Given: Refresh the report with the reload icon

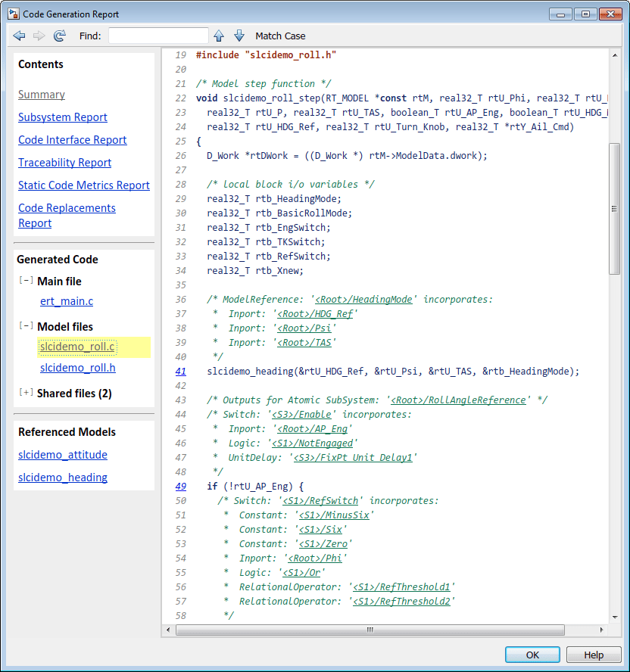Looking at the screenshot, I should [x=60, y=36].
